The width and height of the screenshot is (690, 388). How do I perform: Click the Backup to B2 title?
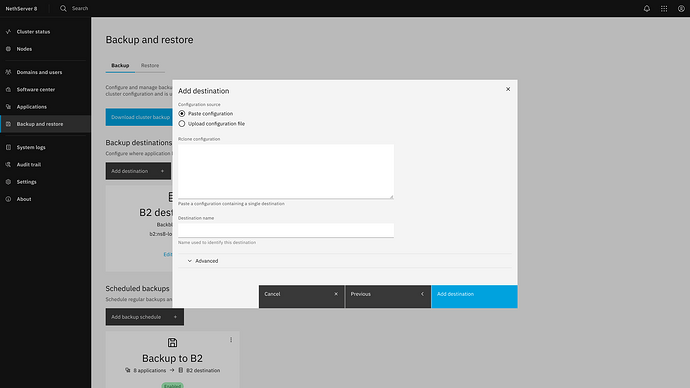pos(172,358)
